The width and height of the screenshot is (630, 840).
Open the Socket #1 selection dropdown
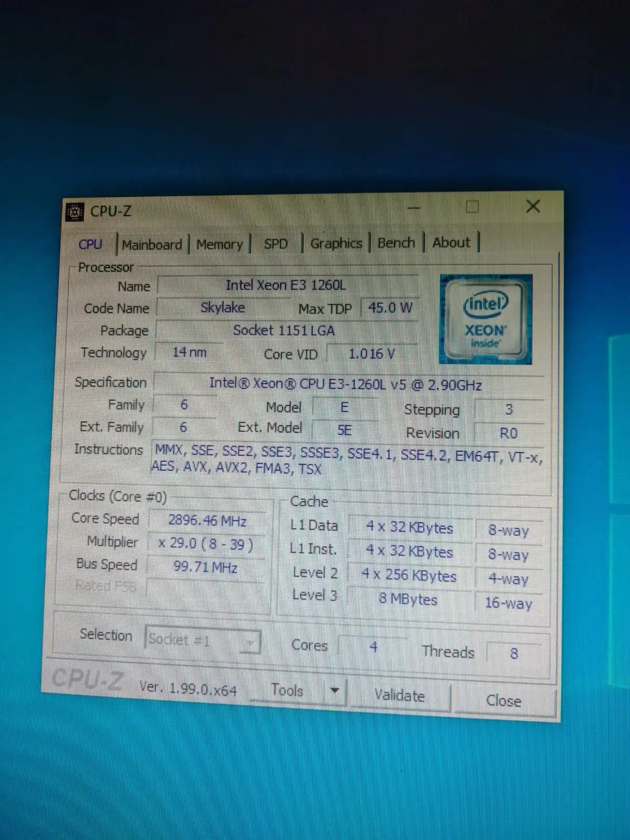(x=203, y=640)
